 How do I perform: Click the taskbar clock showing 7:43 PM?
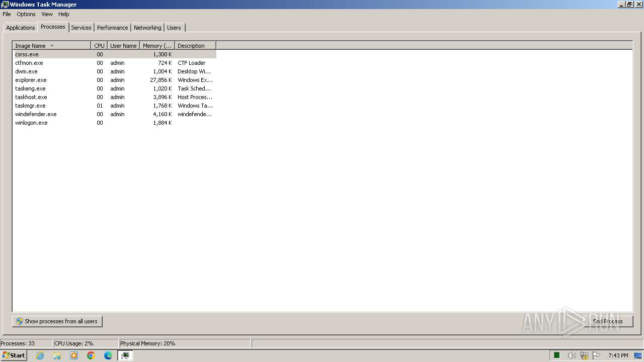618,355
